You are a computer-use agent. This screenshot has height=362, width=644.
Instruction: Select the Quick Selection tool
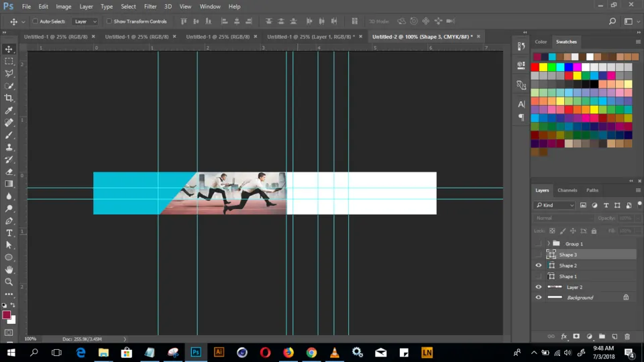click(x=9, y=86)
